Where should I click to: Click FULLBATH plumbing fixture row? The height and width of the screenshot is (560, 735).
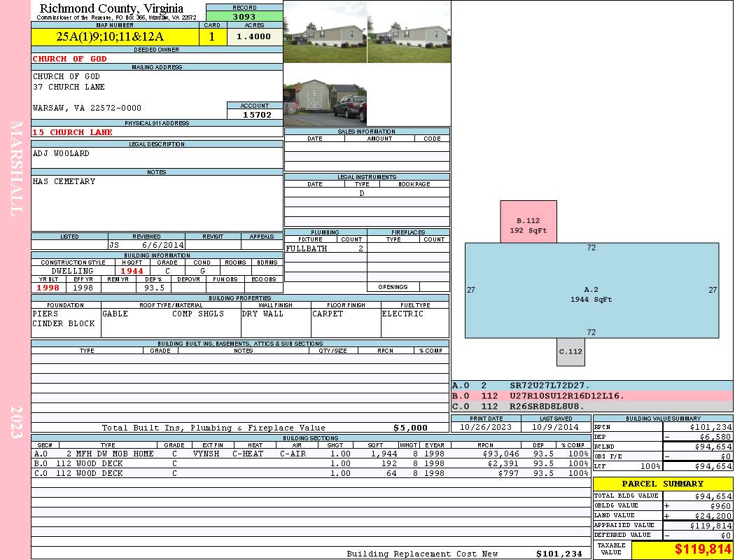coord(325,248)
